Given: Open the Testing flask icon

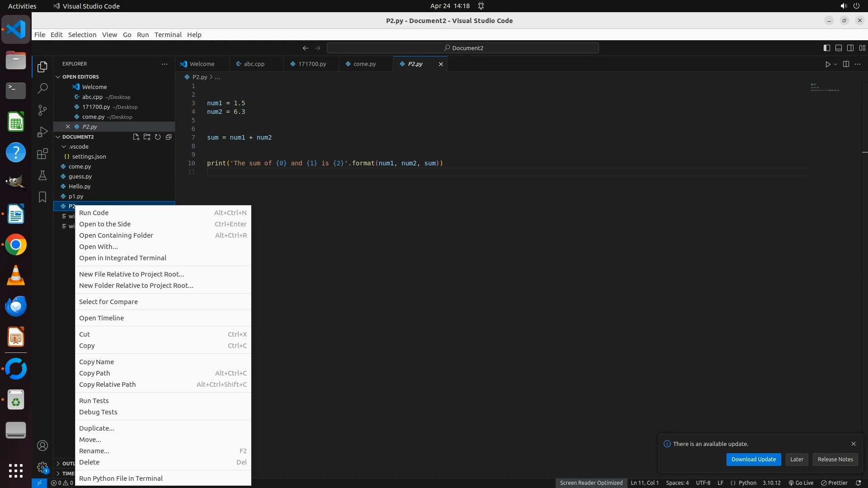Looking at the screenshot, I should pos(42,175).
